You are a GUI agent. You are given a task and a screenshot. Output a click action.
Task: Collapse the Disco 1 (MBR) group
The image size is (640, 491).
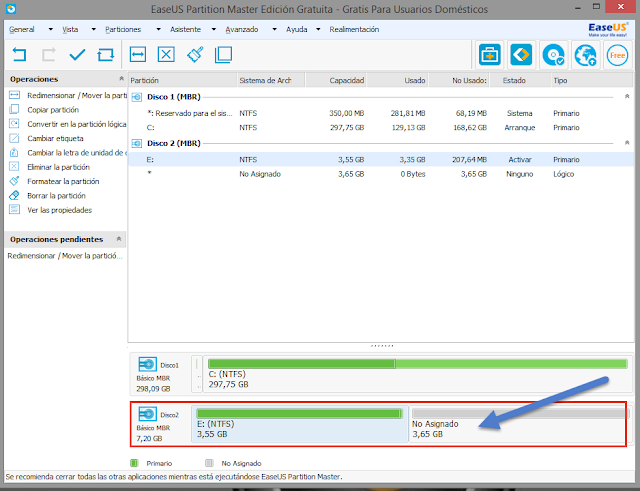click(x=627, y=96)
